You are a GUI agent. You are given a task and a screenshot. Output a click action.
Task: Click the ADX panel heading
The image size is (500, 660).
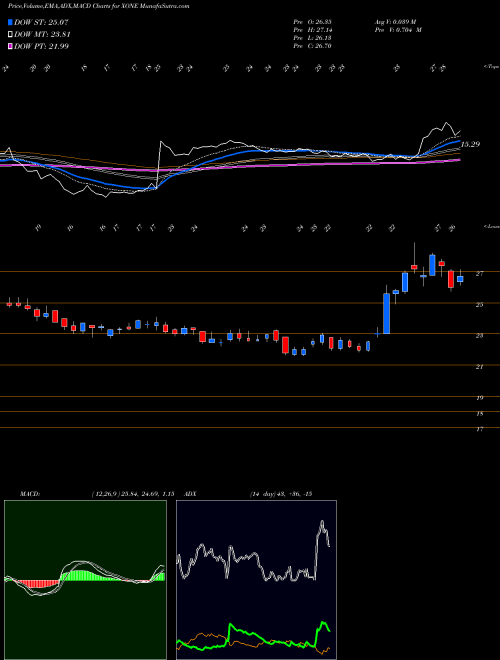(190, 494)
